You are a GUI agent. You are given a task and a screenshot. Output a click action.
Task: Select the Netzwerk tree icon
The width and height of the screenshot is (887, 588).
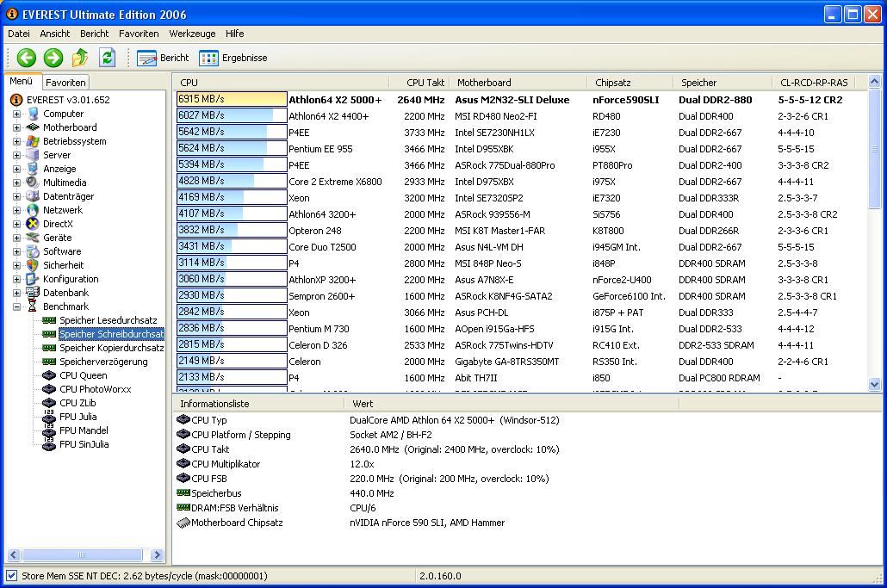34,210
